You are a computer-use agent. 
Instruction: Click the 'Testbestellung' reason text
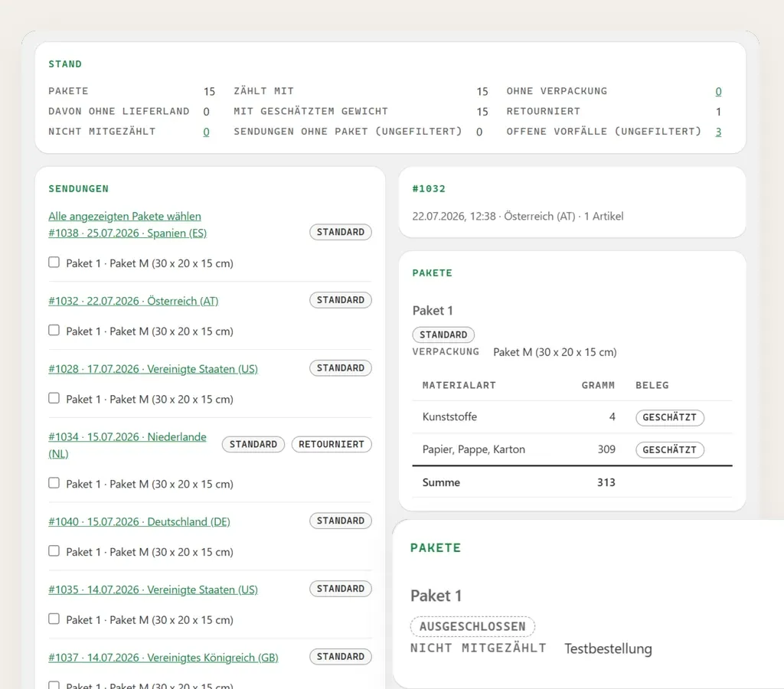click(x=608, y=648)
